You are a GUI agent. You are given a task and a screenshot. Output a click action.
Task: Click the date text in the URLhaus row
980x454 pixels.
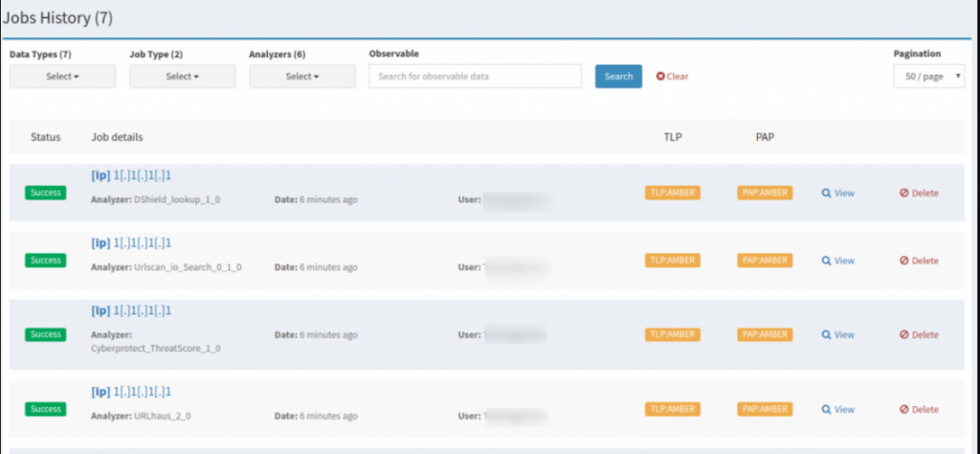[316, 416]
